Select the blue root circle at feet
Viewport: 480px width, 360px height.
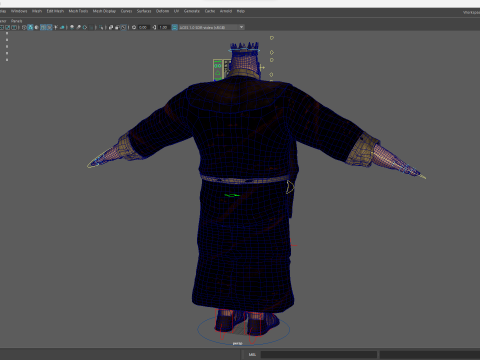pyautogui.click(x=244, y=329)
